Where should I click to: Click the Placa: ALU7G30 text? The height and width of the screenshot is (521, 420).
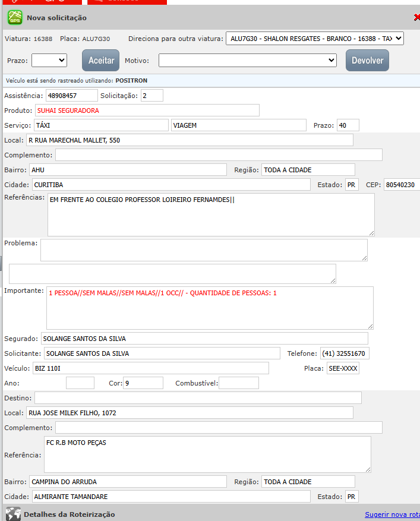(x=85, y=39)
